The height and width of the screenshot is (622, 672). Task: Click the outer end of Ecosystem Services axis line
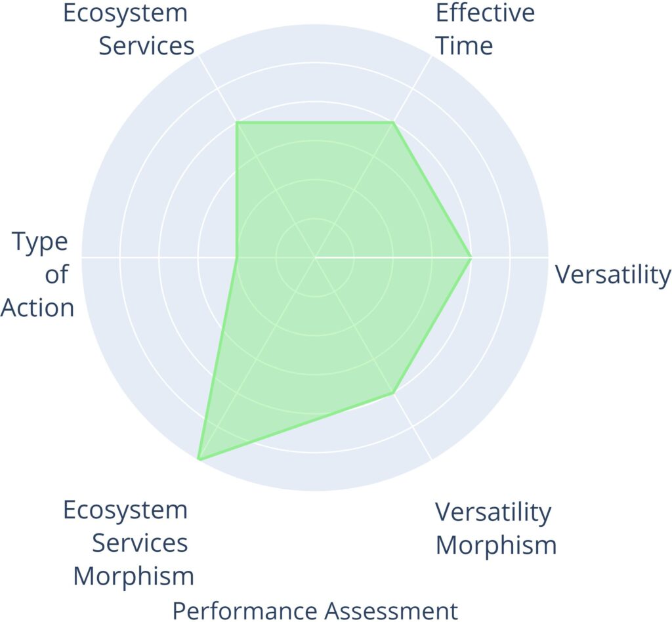199,56
